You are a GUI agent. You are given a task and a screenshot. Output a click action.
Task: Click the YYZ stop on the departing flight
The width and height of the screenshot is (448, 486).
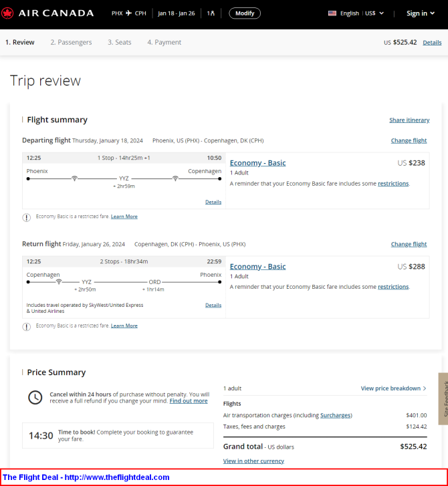124,178
